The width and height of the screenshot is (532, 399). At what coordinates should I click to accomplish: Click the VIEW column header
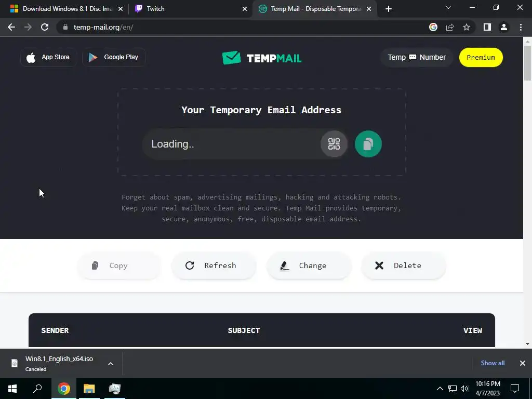point(473,330)
